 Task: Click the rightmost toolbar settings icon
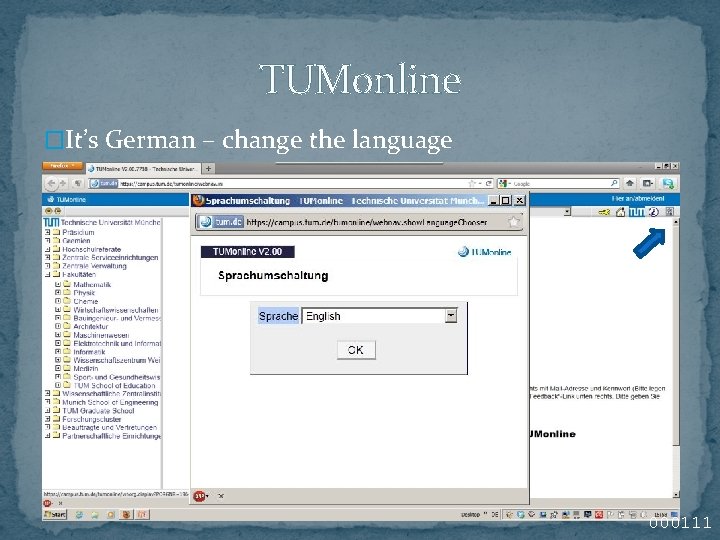click(x=669, y=212)
